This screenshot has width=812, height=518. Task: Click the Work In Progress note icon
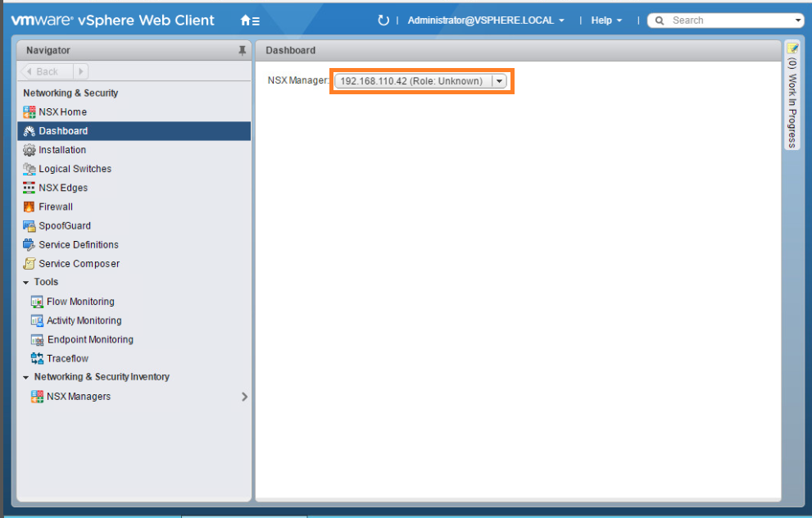(792, 48)
